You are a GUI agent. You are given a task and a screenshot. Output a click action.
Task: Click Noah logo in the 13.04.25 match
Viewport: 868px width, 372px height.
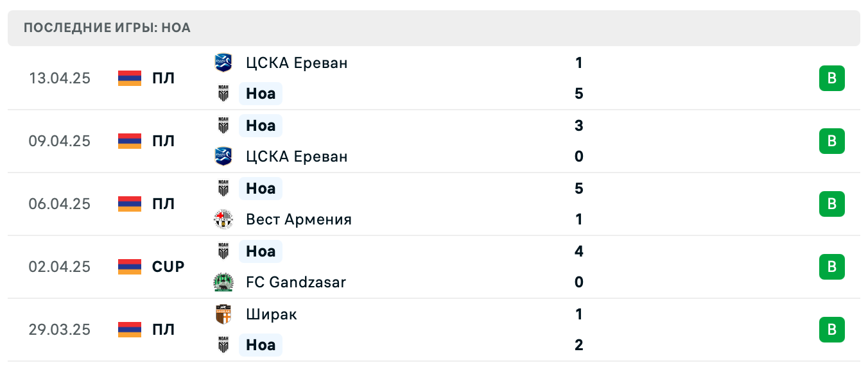pyautogui.click(x=223, y=94)
